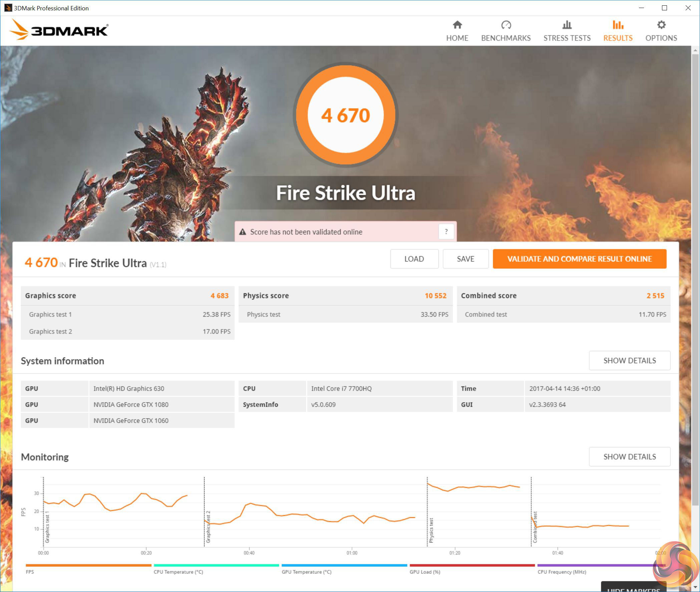Click the Results bar graph icon

coord(618,25)
